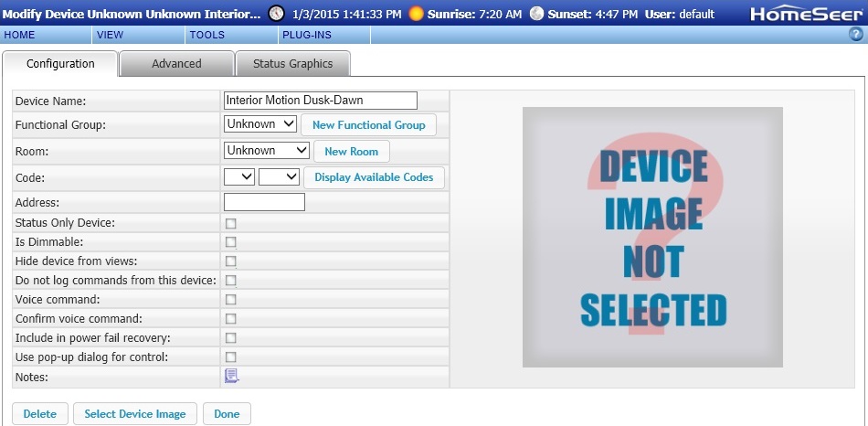Open the Status Graphics tab
Screen dimensions: 868x426
(292, 64)
